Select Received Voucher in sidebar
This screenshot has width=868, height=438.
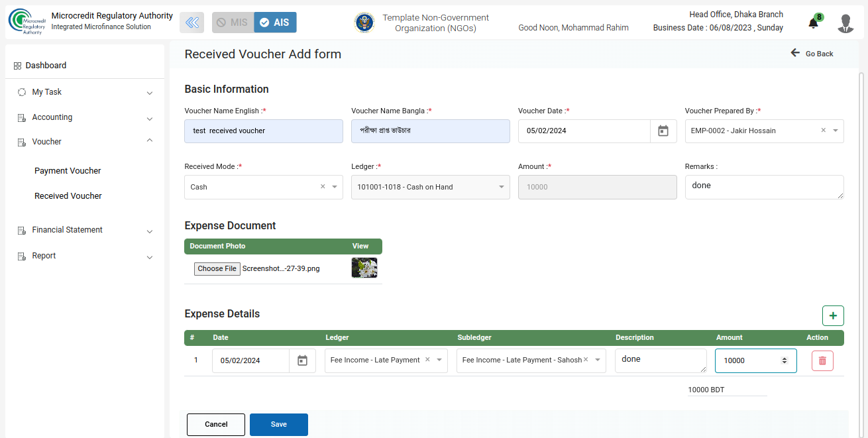pos(68,196)
